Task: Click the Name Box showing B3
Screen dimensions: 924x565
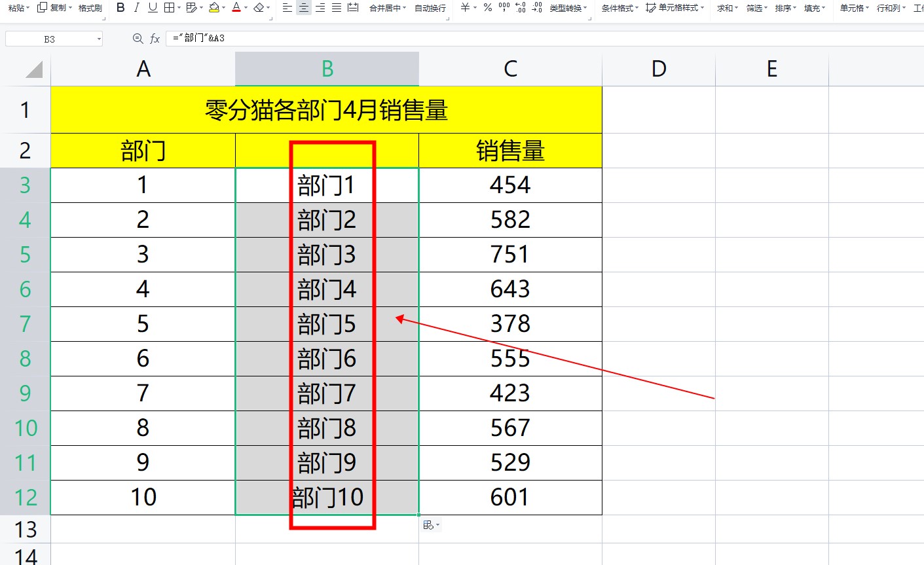Action: tap(50, 39)
